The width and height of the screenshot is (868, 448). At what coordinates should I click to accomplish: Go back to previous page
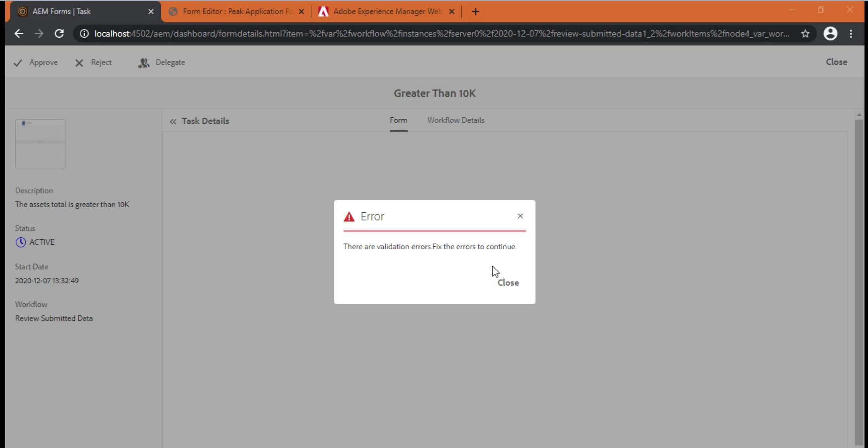[x=19, y=34]
